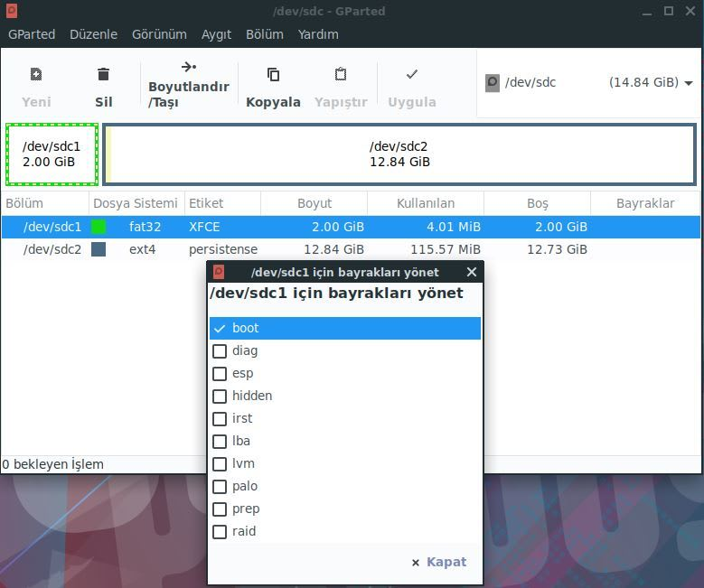
Task: Click the Bayraklar column header
Action: click(x=645, y=203)
